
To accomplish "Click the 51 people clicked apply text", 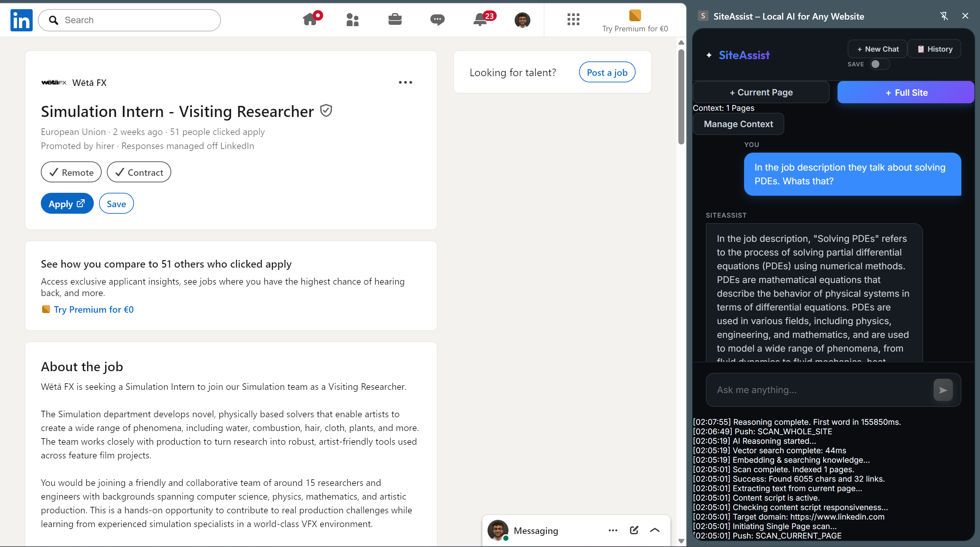I will tap(217, 132).
